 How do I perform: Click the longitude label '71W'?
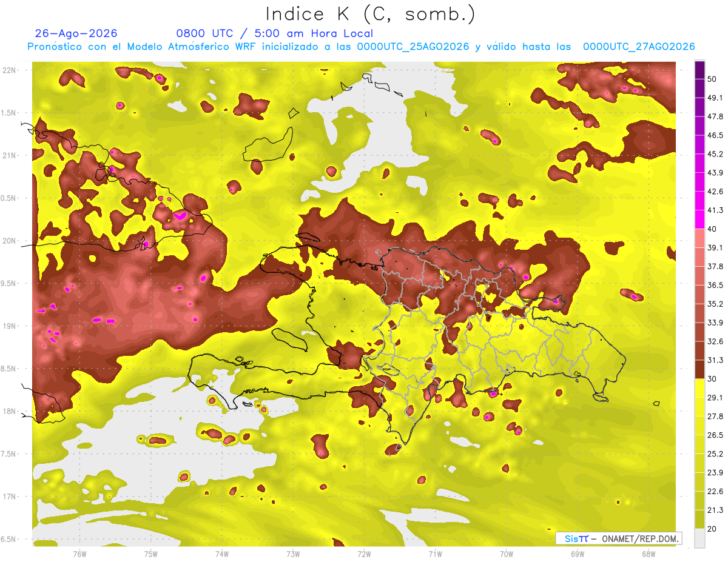tap(435, 554)
